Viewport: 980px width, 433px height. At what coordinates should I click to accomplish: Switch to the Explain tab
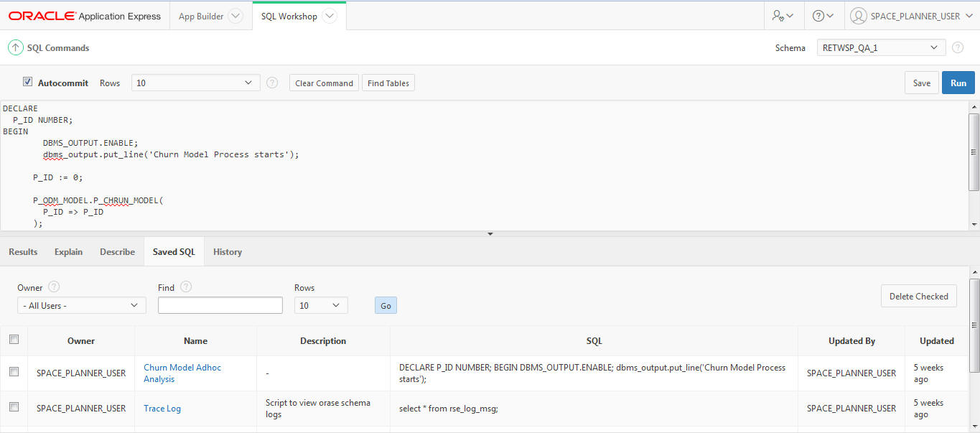(x=68, y=252)
